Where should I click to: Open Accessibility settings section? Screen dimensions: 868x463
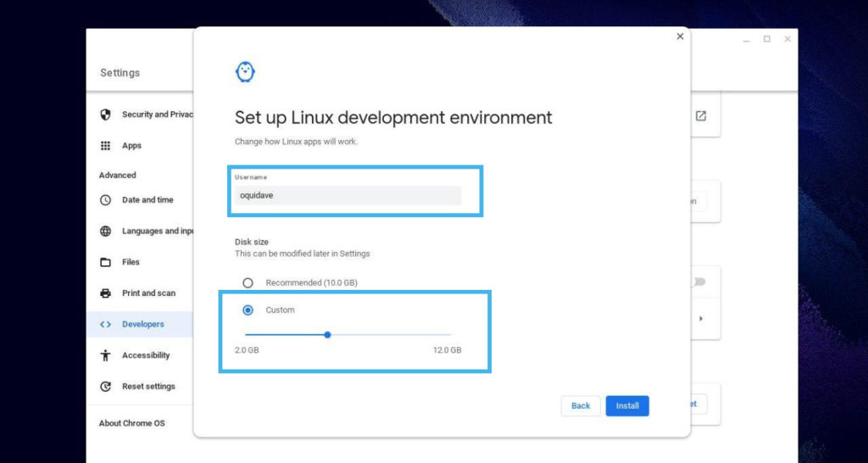tap(140, 355)
